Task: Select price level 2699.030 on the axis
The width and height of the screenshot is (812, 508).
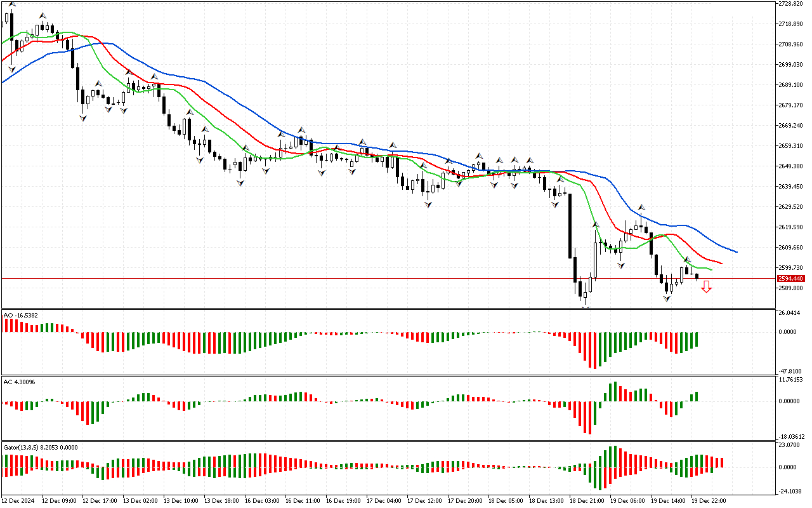Action: tap(792, 65)
